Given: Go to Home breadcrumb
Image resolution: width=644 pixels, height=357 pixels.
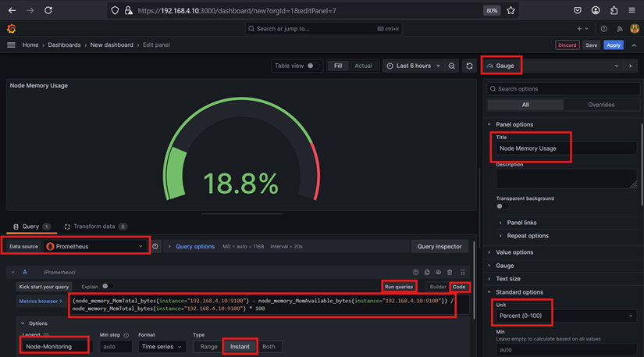Looking at the screenshot, I should [x=30, y=45].
